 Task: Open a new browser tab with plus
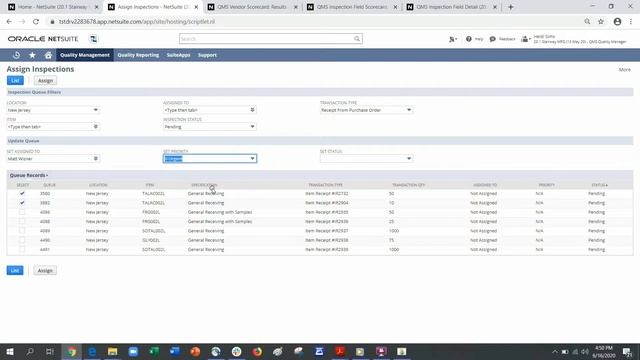(511, 7)
